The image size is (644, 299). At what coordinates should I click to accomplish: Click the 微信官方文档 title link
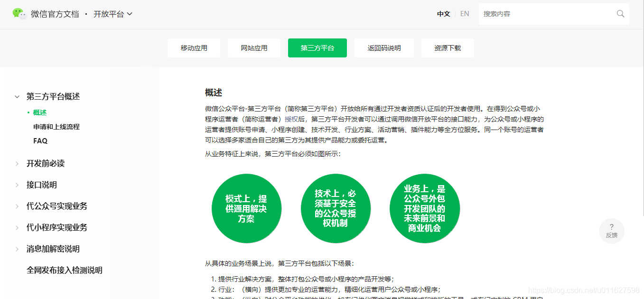pos(55,14)
